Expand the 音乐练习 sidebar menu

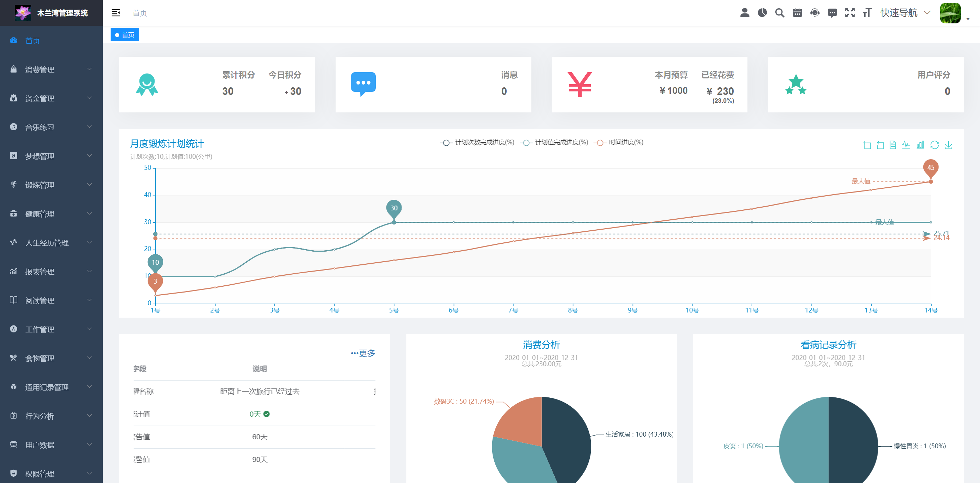tap(52, 127)
